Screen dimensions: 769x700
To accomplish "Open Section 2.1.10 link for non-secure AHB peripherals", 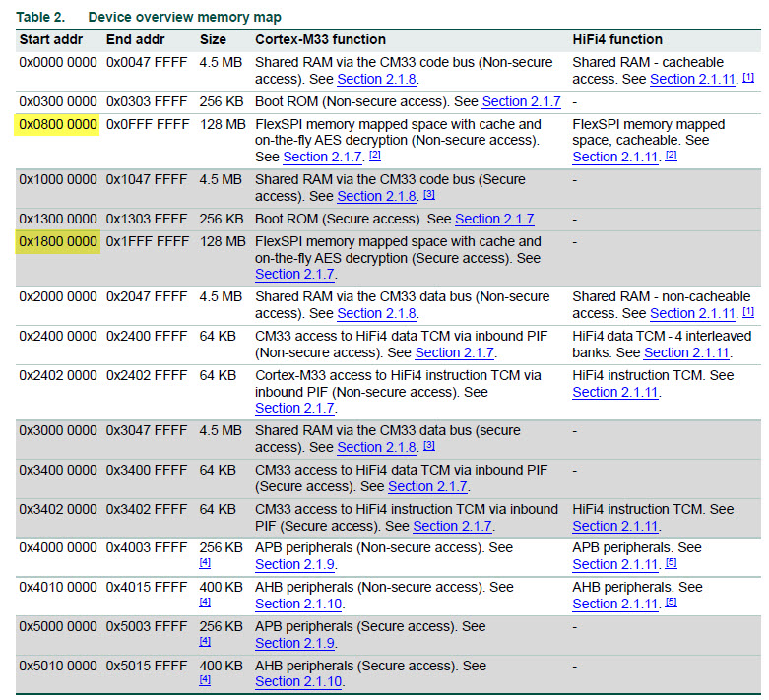I will (298, 604).
